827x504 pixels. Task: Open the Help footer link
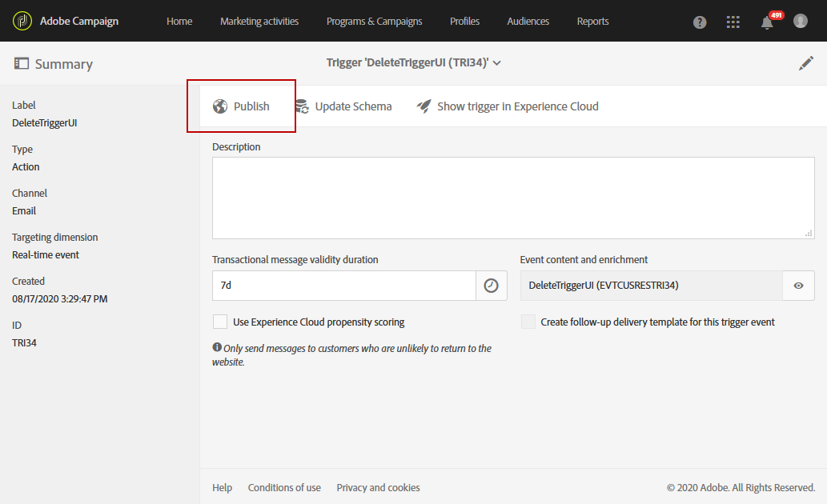222,488
